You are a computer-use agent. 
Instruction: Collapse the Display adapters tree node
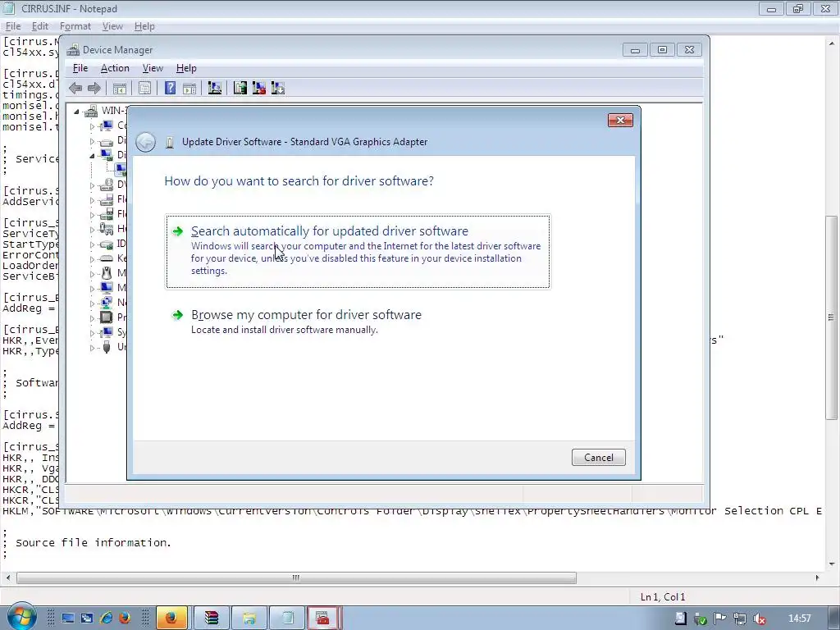tap(92, 155)
